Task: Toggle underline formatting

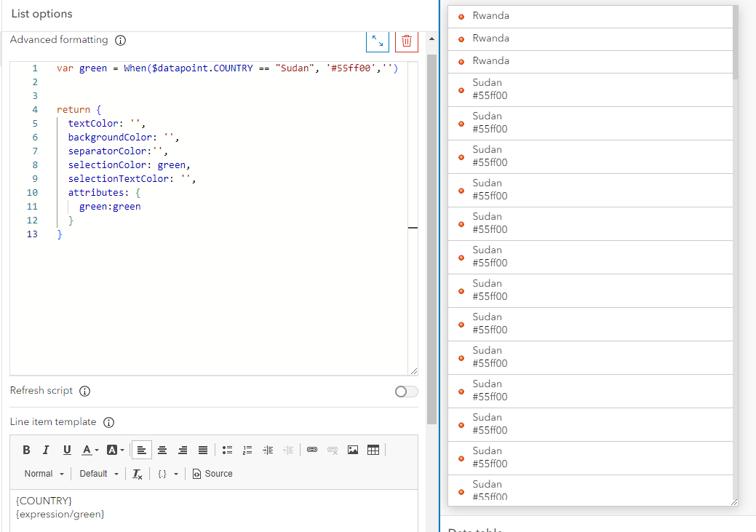Action: click(x=67, y=450)
